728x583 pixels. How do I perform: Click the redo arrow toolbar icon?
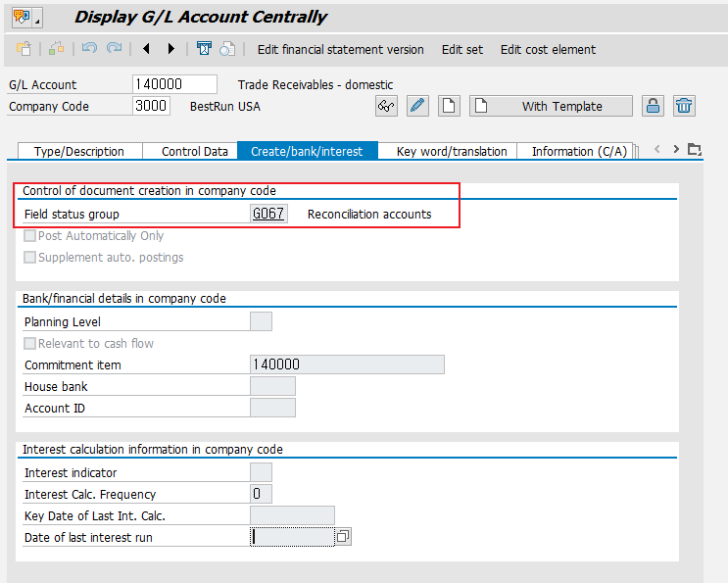point(114,48)
